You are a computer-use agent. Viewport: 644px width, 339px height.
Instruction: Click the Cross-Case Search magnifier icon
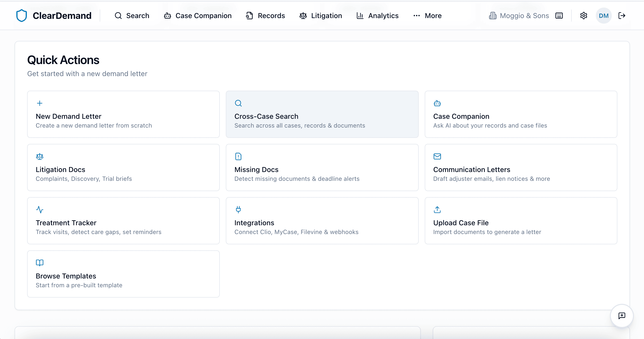click(238, 103)
